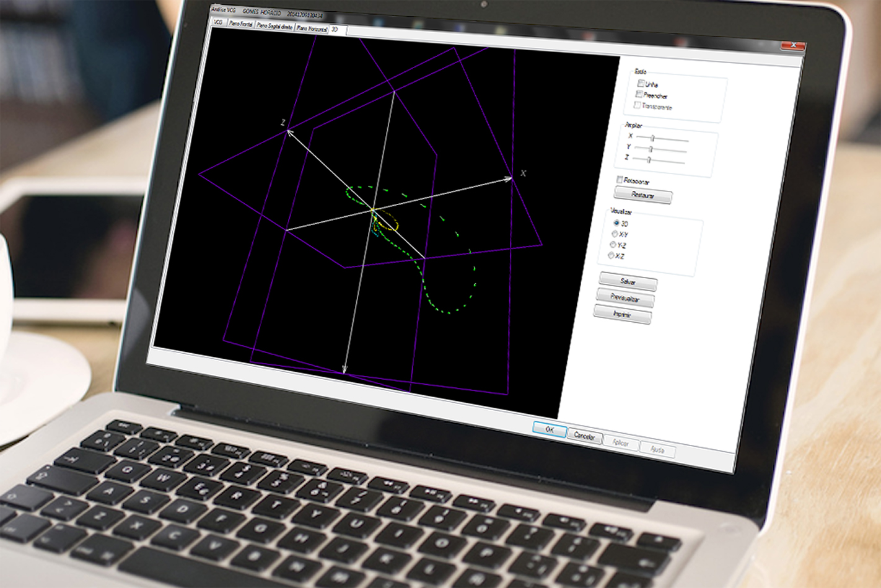
Task: Select the X-Z view radio button
Action: 611,255
